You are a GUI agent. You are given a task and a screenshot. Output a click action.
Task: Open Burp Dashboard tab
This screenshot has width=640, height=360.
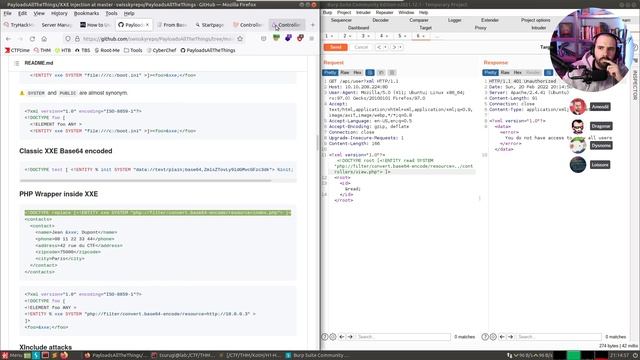[358, 28]
